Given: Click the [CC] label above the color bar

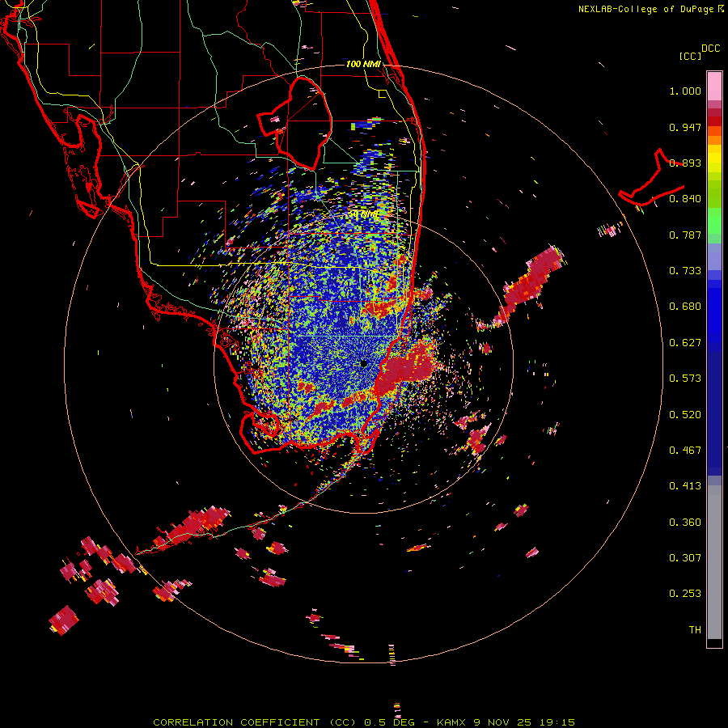Looking at the screenshot, I should click(x=690, y=56).
